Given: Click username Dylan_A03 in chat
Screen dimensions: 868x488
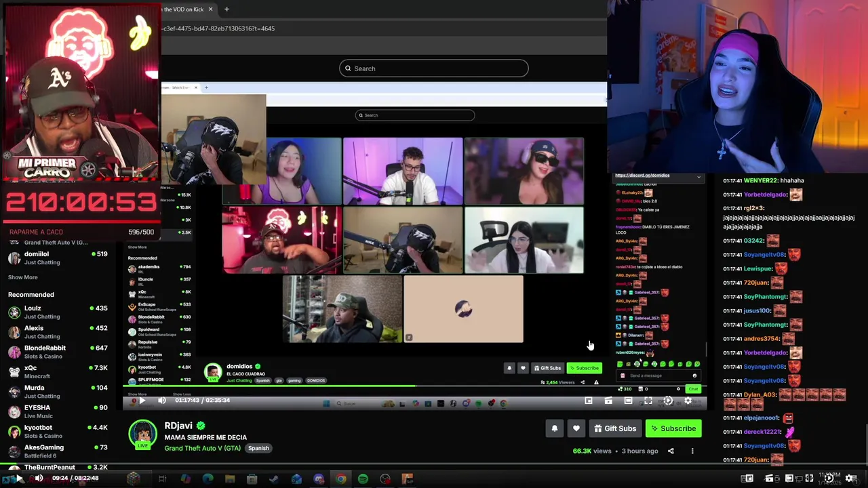Looking at the screenshot, I should point(760,395).
